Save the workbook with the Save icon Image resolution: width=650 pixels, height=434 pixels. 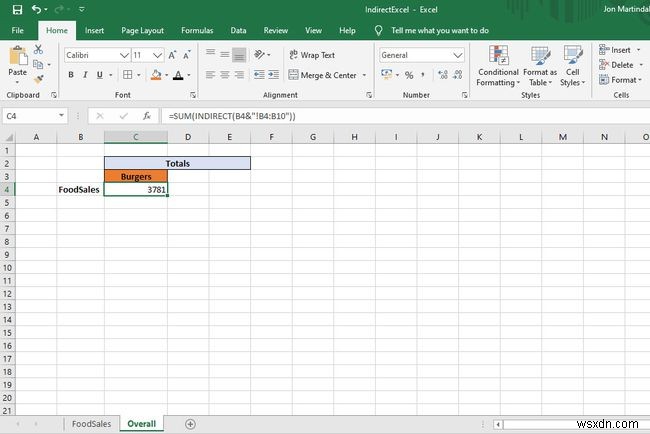(17, 9)
